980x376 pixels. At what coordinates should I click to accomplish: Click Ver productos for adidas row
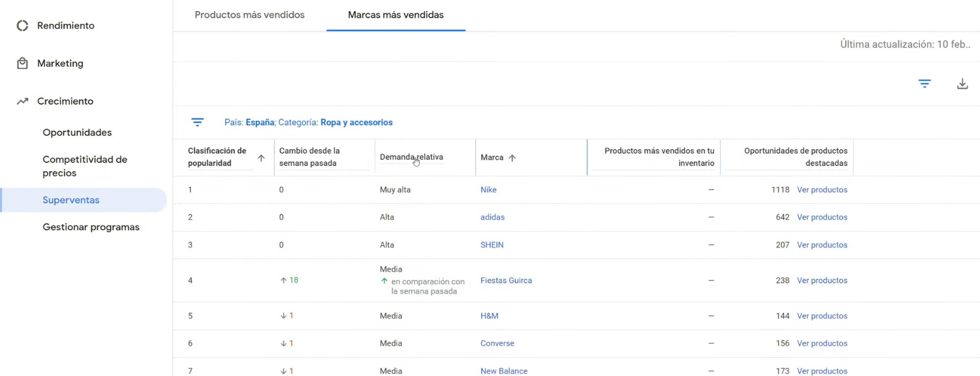pos(822,217)
